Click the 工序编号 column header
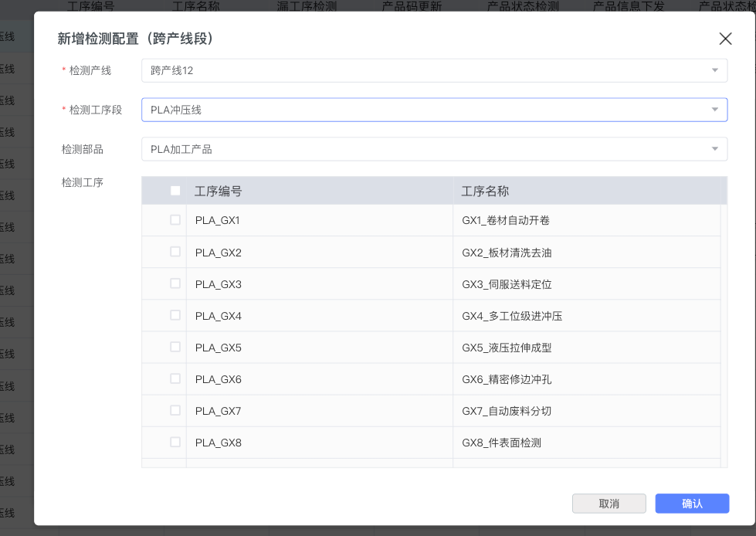The height and width of the screenshot is (536, 756). pyautogui.click(x=219, y=192)
